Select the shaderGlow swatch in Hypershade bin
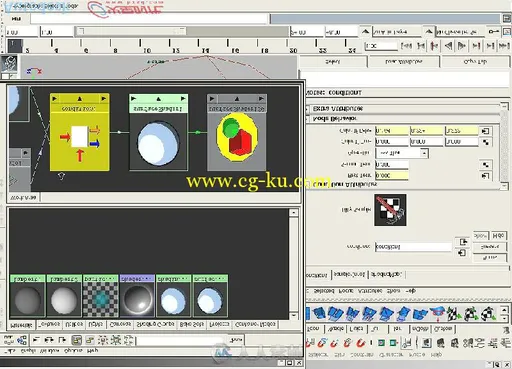Viewport: 512px width, 369px height. click(137, 296)
